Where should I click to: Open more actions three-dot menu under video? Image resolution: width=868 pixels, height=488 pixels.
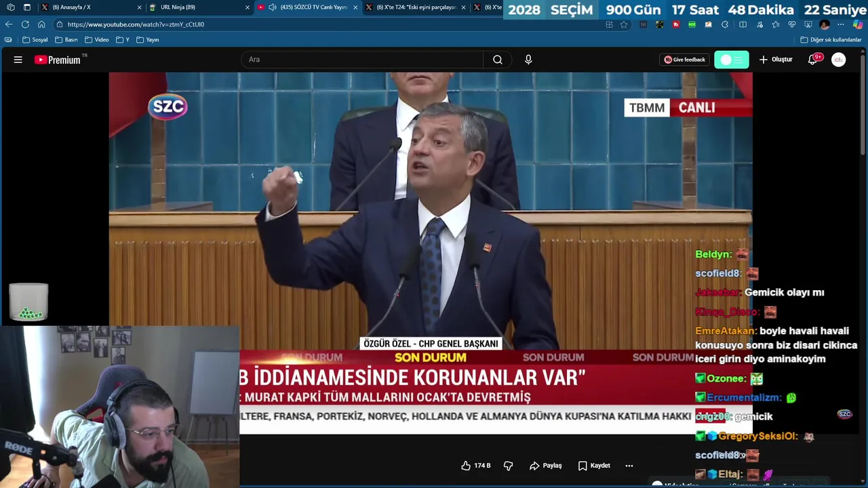629,466
